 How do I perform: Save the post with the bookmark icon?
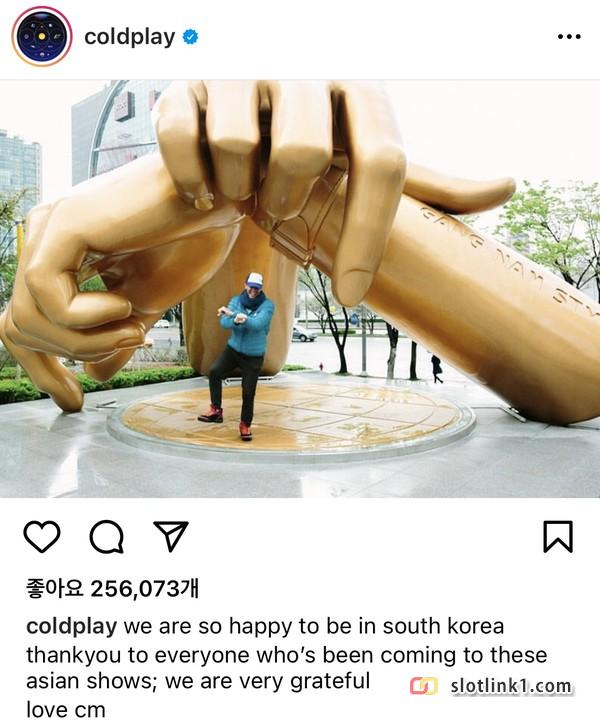[558, 536]
